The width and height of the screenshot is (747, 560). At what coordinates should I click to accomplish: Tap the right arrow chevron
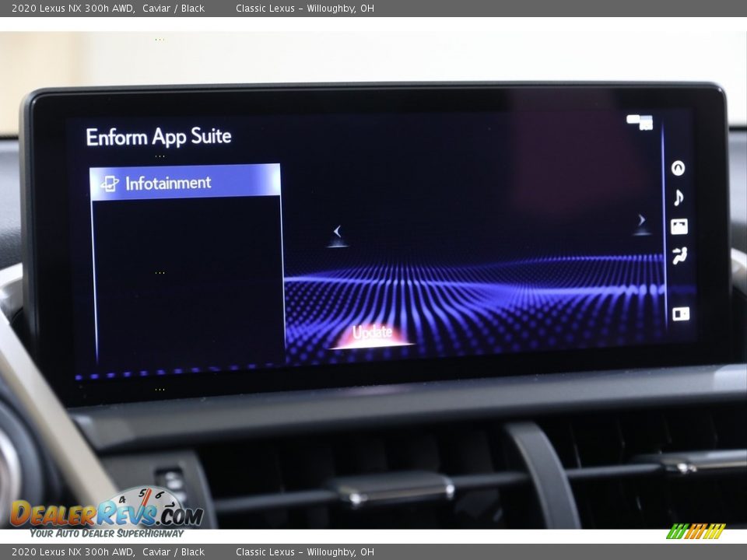pos(642,220)
